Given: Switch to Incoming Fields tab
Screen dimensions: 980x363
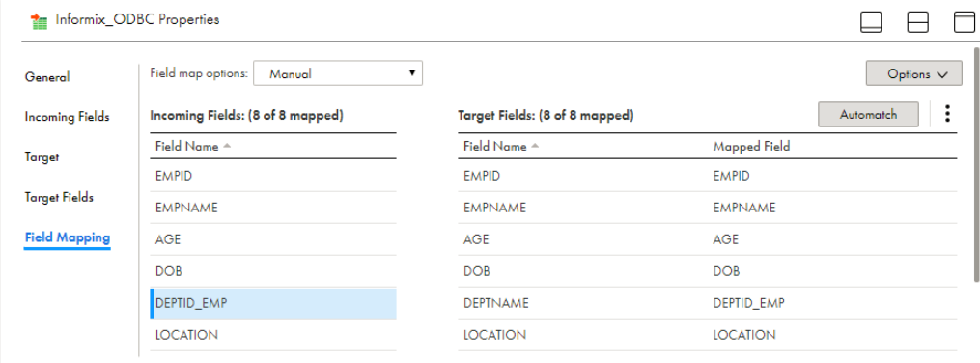Looking at the screenshot, I should pos(67,117).
